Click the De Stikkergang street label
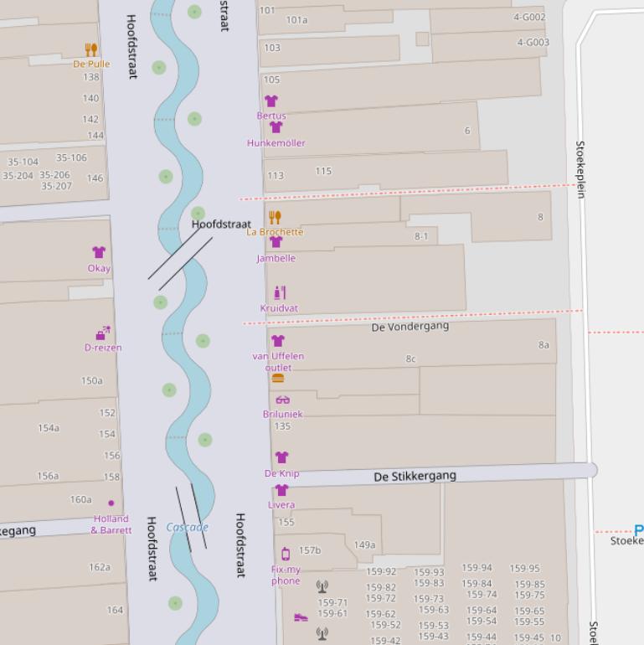This screenshot has width=644, height=645. 415,477
